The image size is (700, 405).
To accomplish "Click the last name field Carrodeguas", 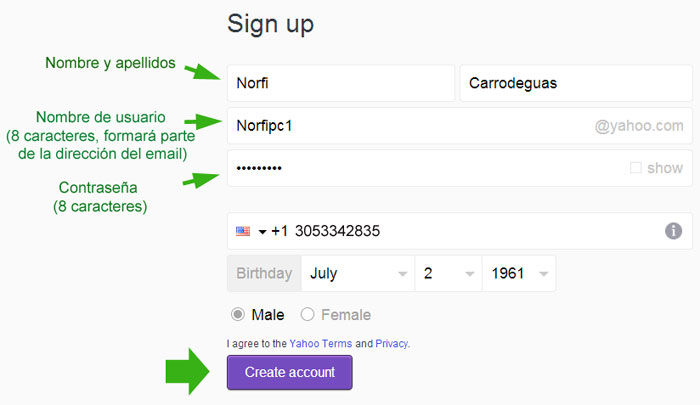I will click(x=575, y=84).
